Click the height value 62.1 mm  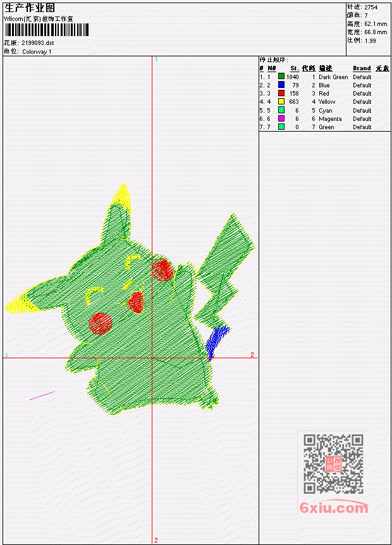(x=376, y=23)
